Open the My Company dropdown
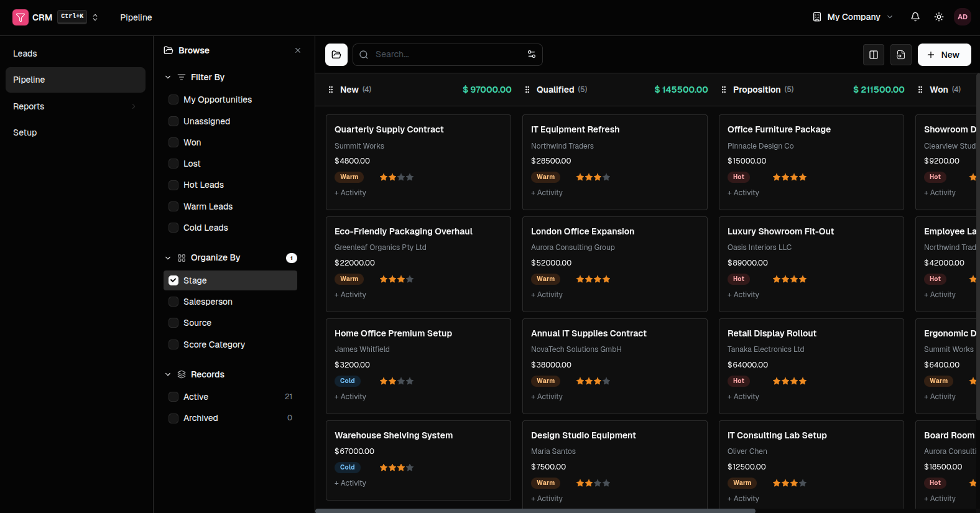The width and height of the screenshot is (980, 513). point(853,17)
